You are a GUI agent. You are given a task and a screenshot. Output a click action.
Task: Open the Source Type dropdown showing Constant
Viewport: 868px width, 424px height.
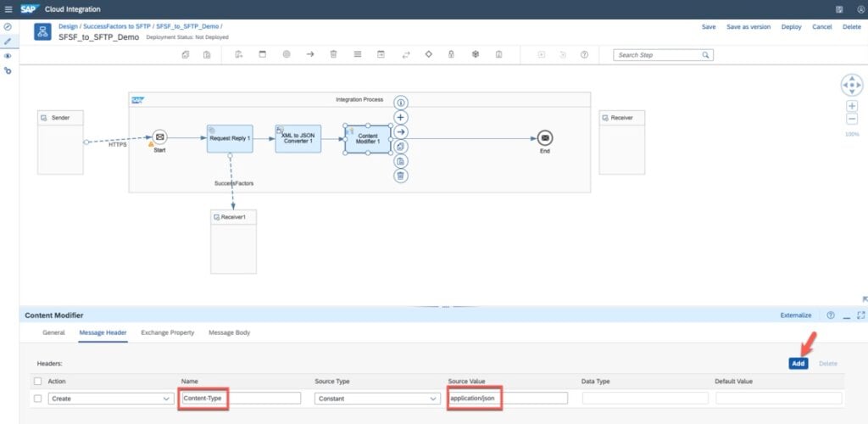[x=377, y=399]
